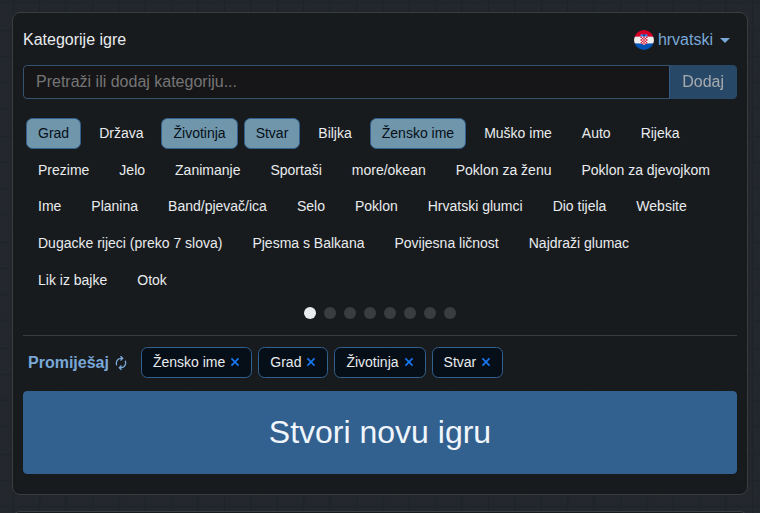760x513 pixels.
Task: Select the Ime category
Action: click(49, 207)
